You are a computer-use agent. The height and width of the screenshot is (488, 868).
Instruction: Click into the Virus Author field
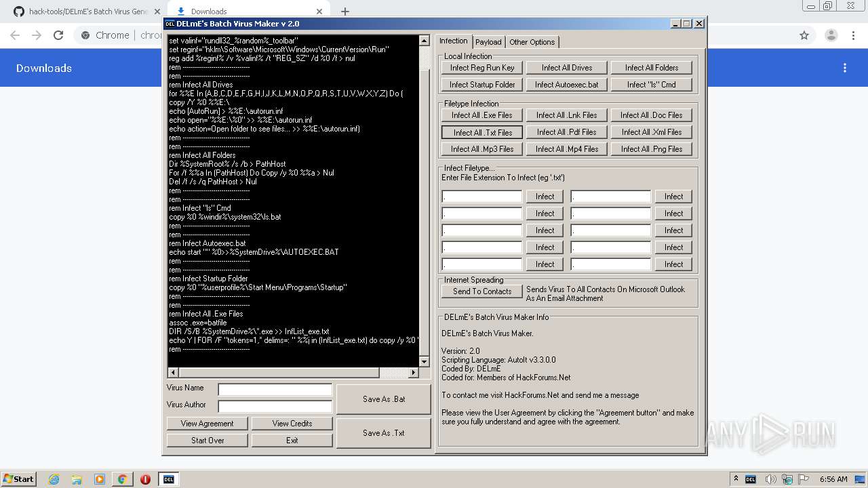[275, 406]
